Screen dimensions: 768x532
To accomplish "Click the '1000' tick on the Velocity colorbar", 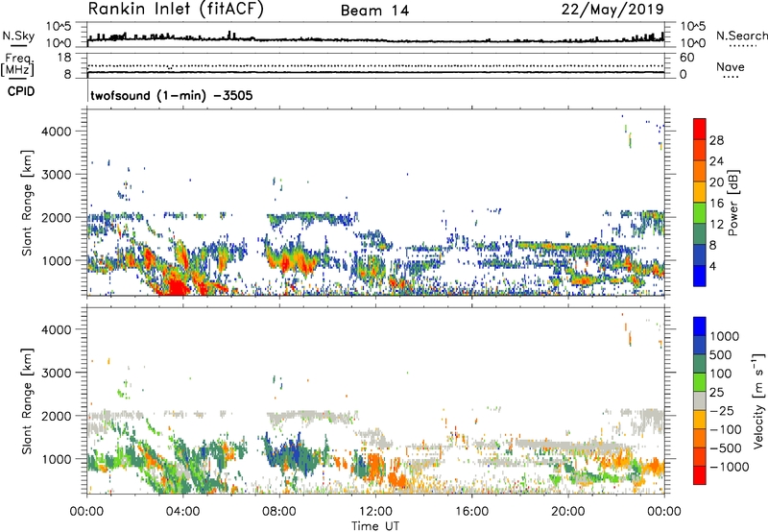I will 724,336.
